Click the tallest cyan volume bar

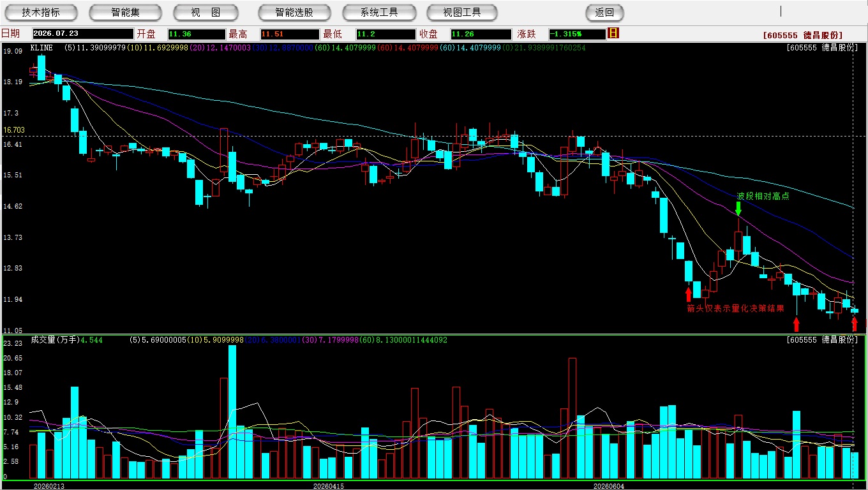(232, 412)
